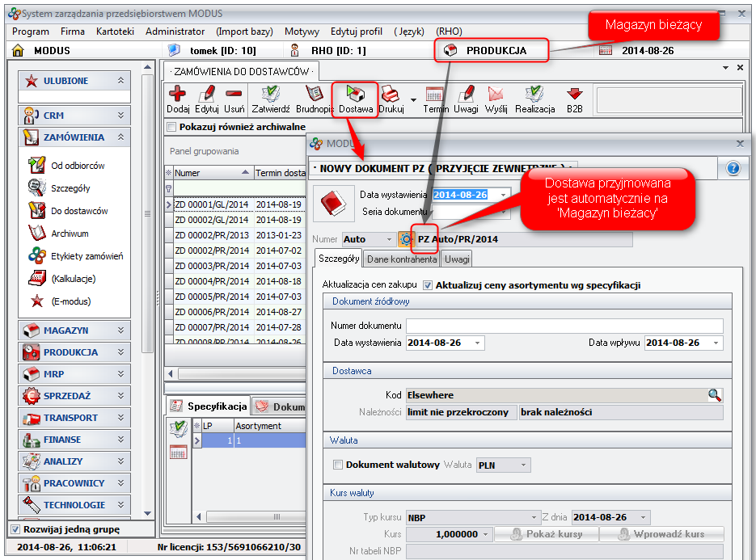
Task: Click the B2B toolbar icon
Action: click(574, 94)
